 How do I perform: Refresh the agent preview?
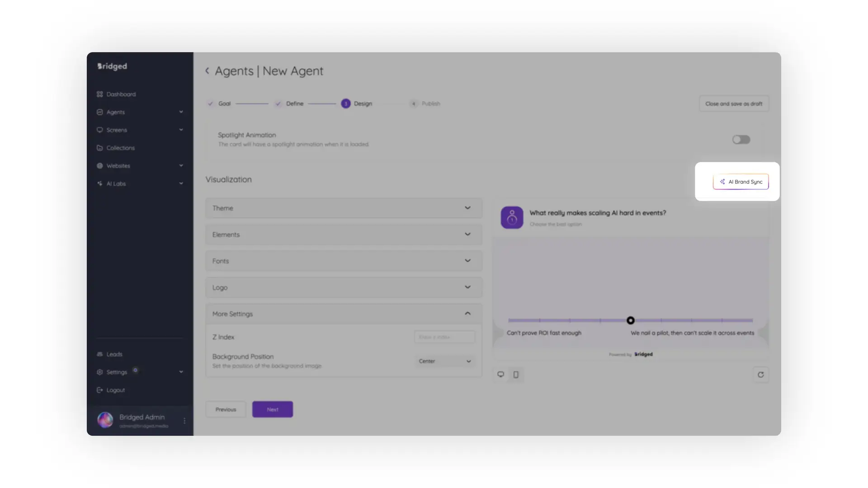761,374
